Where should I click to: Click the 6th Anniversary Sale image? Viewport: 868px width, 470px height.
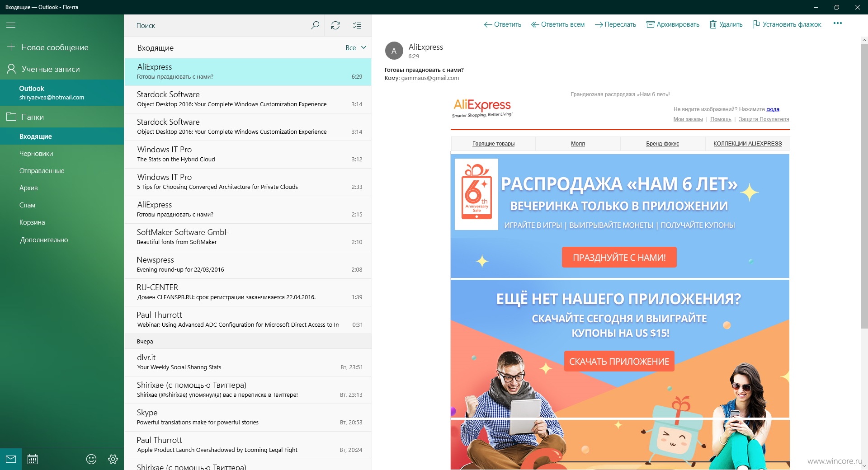pyautogui.click(x=476, y=194)
